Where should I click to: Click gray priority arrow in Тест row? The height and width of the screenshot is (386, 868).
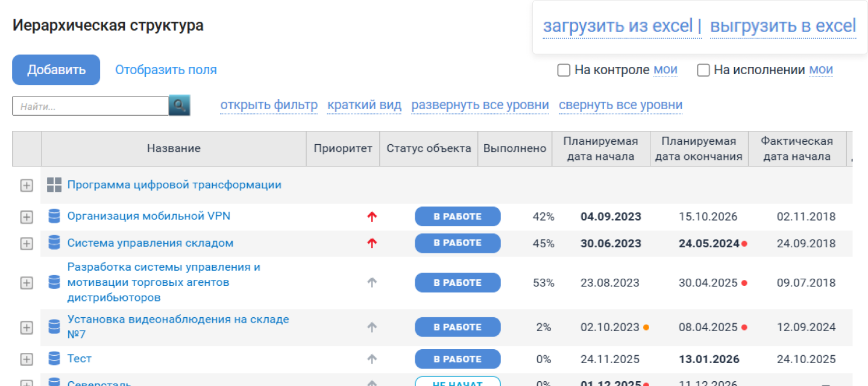pyautogui.click(x=372, y=359)
